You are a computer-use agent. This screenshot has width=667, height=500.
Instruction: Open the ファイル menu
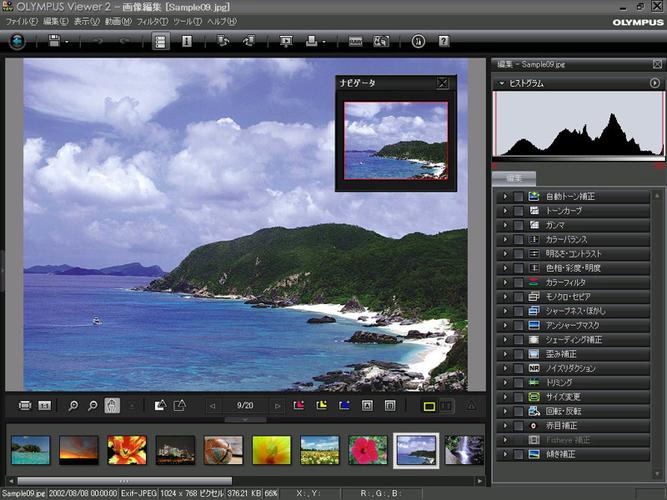click(x=19, y=21)
